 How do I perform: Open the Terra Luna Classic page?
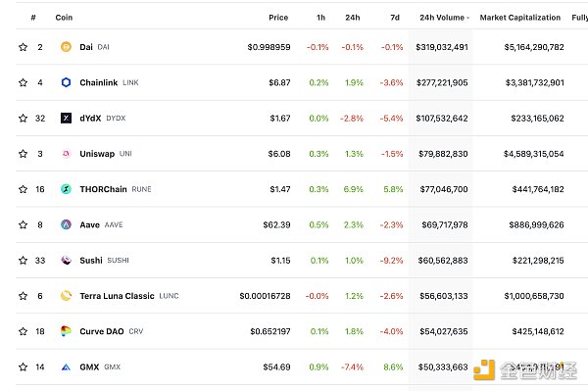coord(117,296)
